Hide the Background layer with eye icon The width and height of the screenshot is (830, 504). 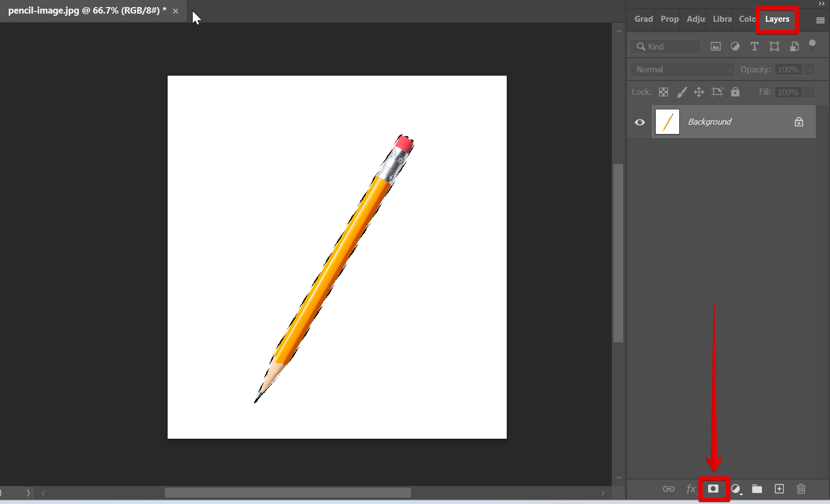point(640,122)
